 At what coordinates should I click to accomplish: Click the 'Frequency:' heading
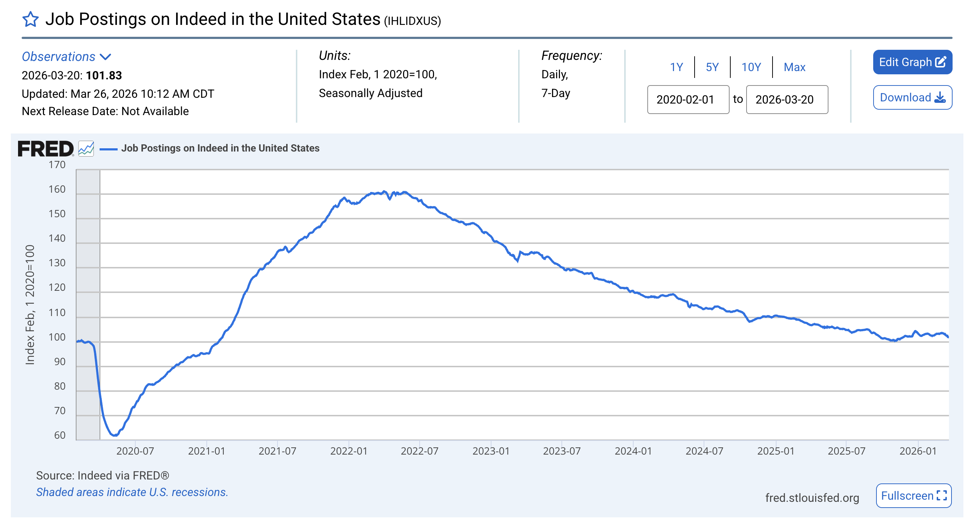[572, 56]
